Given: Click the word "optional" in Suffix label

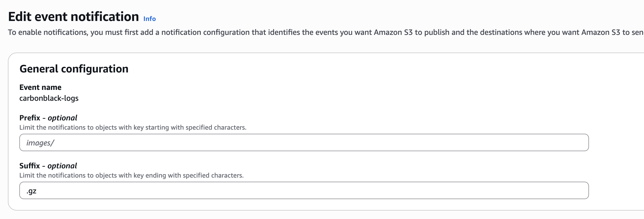Looking at the screenshot, I should 62,166.
